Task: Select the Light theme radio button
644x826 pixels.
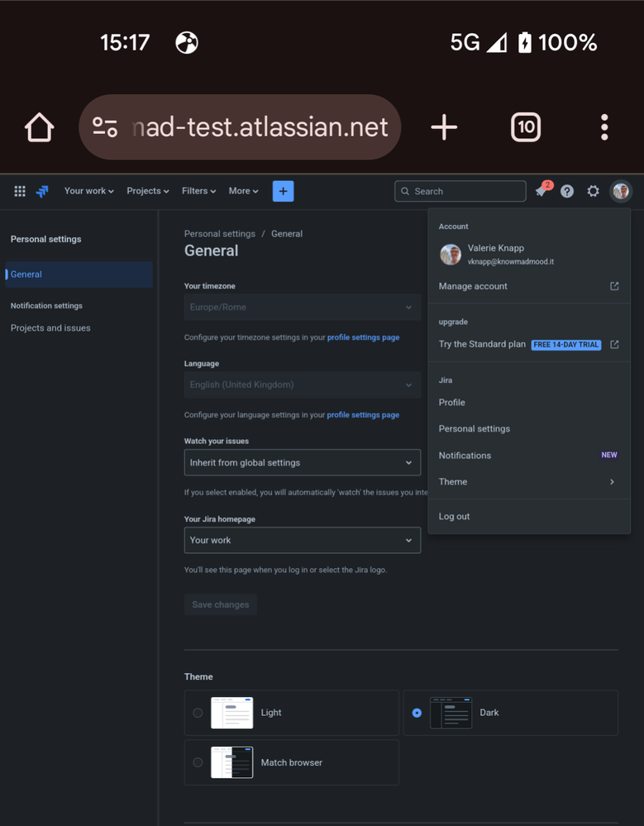Action: (x=198, y=713)
